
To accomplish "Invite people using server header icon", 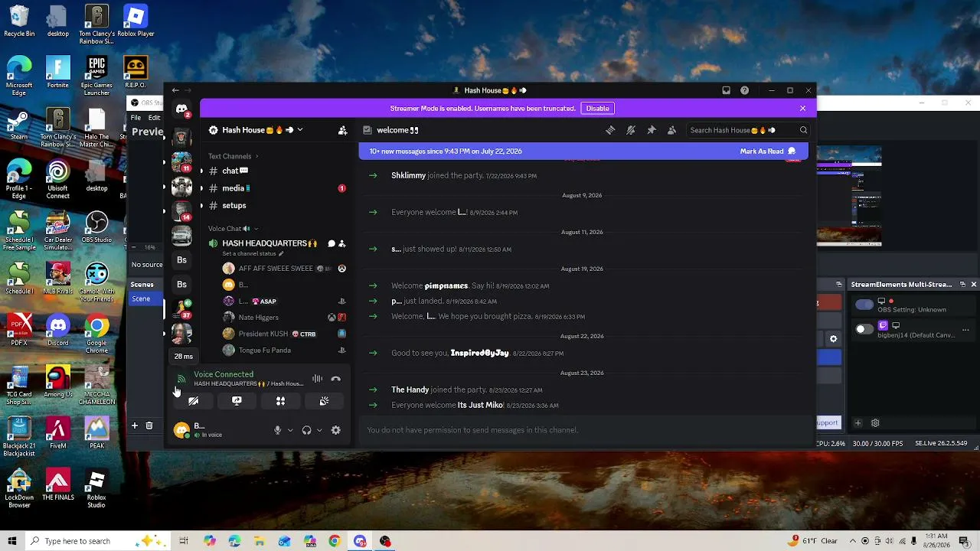I will tap(343, 130).
